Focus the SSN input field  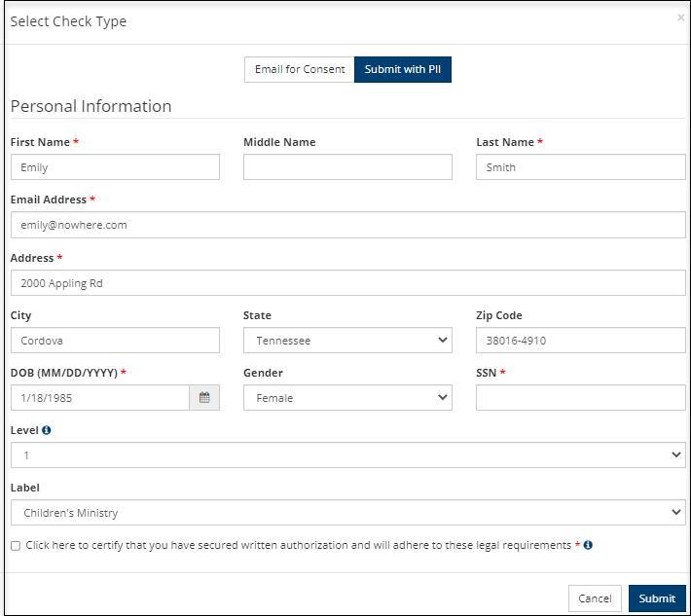pos(581,397)
